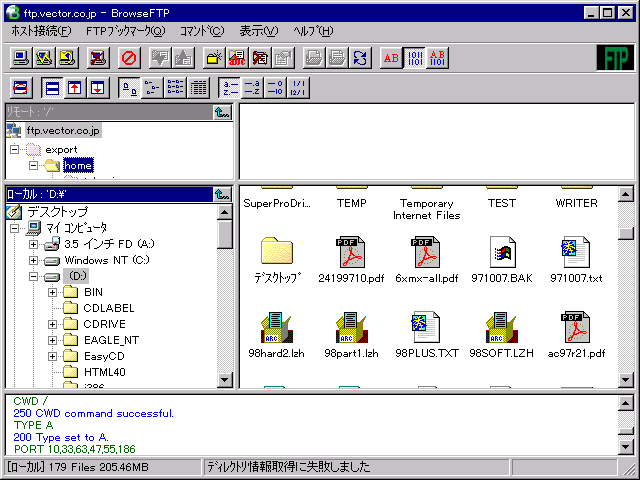Expand the EasyCD folder node

point(52,356)
